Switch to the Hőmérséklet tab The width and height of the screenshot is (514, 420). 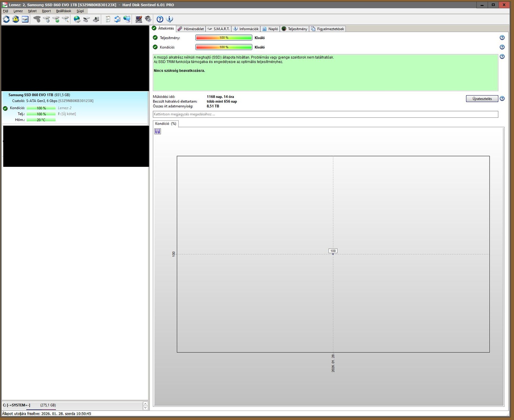191,29
